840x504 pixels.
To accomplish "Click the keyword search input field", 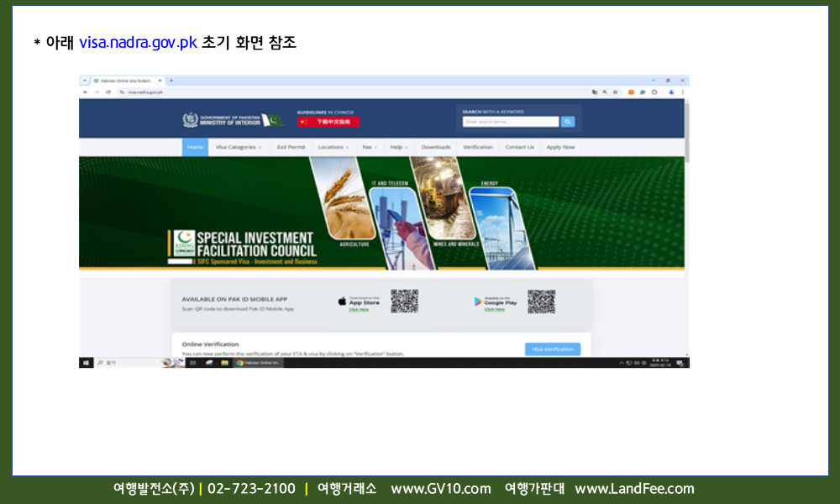I will [x=511, y=122].
